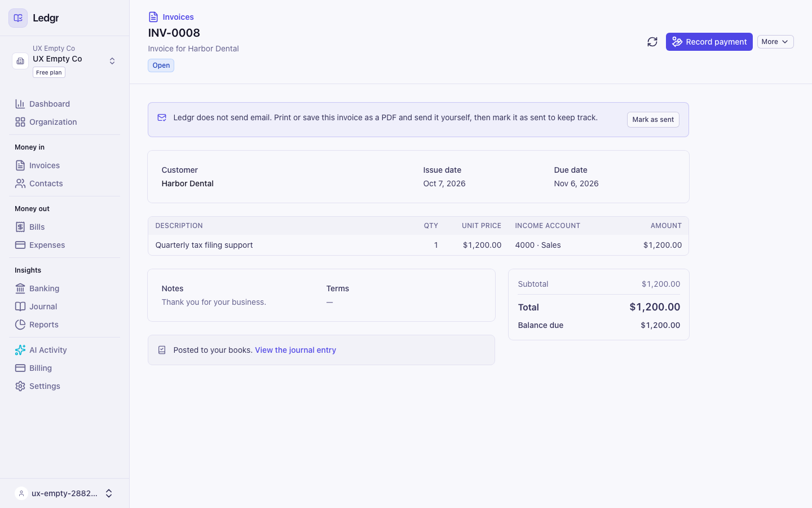Click the Expenses card icon

pos(20,245)
